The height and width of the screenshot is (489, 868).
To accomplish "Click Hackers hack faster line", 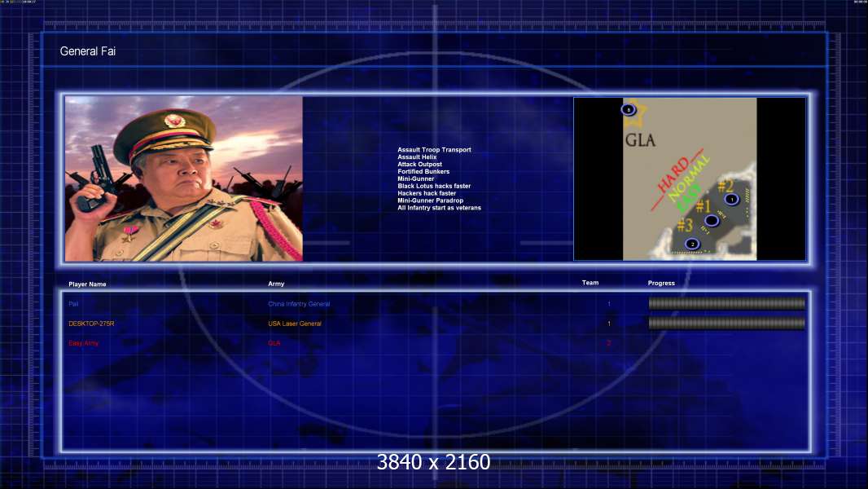I will [x=427, y=193].
